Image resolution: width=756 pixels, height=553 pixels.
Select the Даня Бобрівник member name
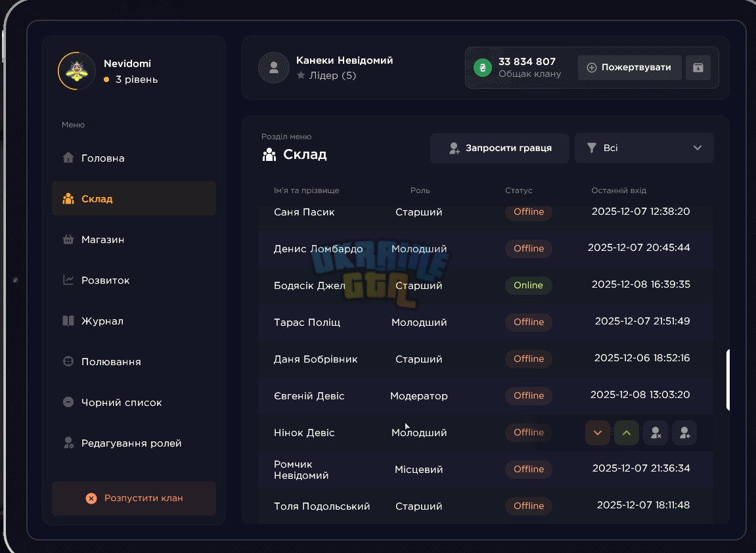point(316,359)
